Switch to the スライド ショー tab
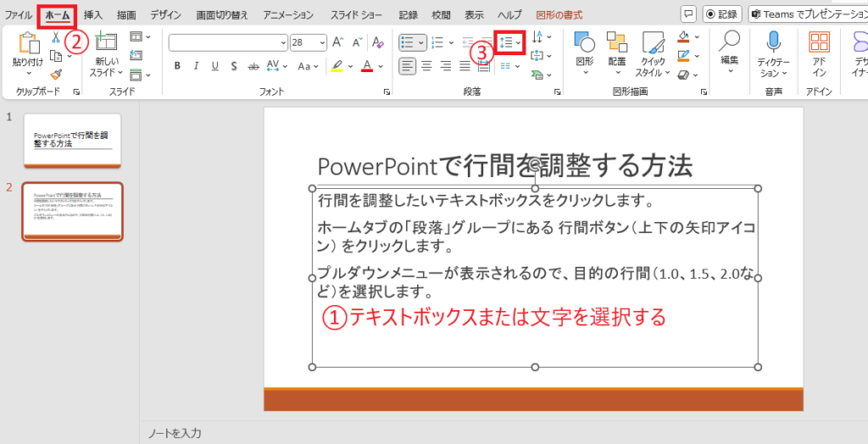 355,15
